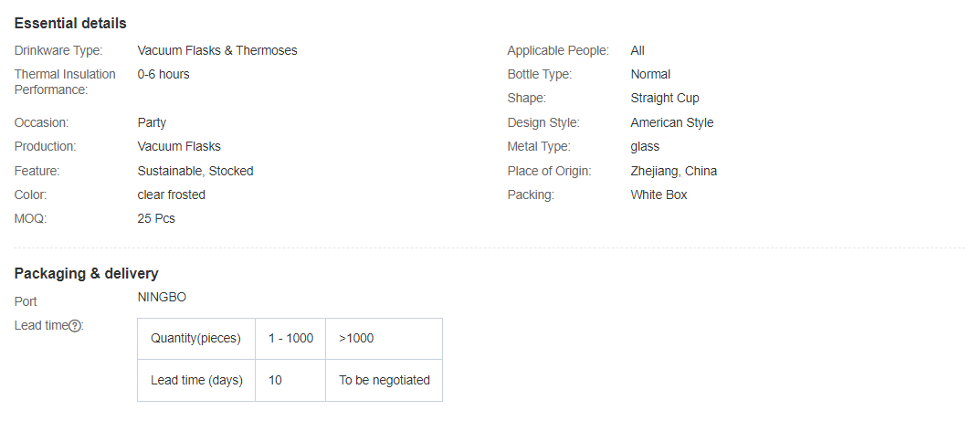
Task: Click the Lead time (days) row label
Action: coord(196,380)
